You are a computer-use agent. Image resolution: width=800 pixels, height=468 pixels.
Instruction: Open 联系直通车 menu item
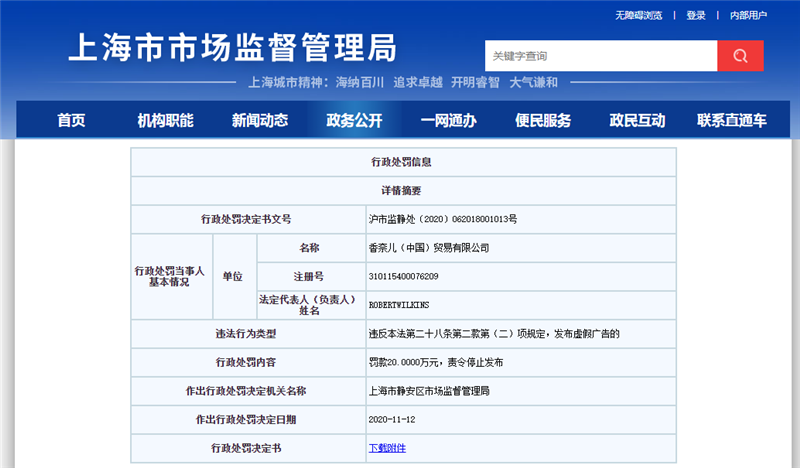point(732,121)
